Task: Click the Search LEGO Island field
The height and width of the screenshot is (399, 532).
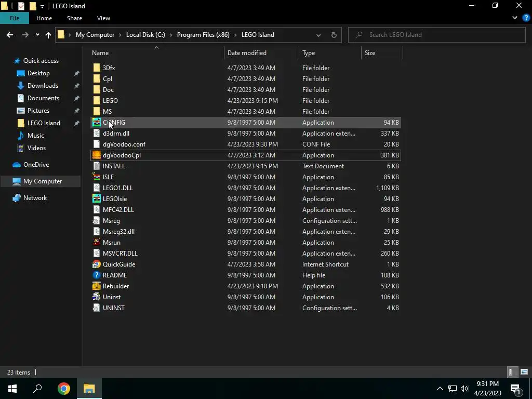Action: (x=436, y=35)
